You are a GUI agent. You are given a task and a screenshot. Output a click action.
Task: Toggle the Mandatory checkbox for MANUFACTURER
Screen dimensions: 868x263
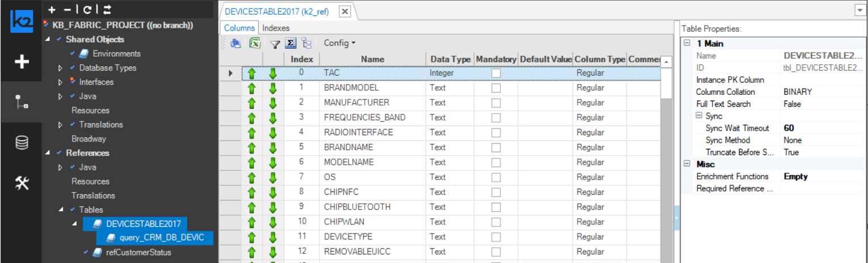point(496,103)
